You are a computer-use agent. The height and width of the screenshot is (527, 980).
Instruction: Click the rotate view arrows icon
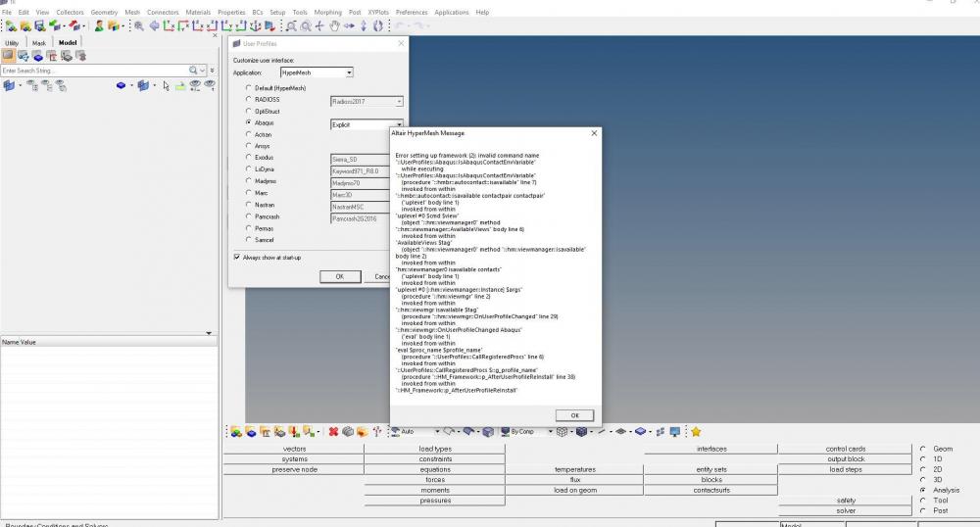coord(378,25)
